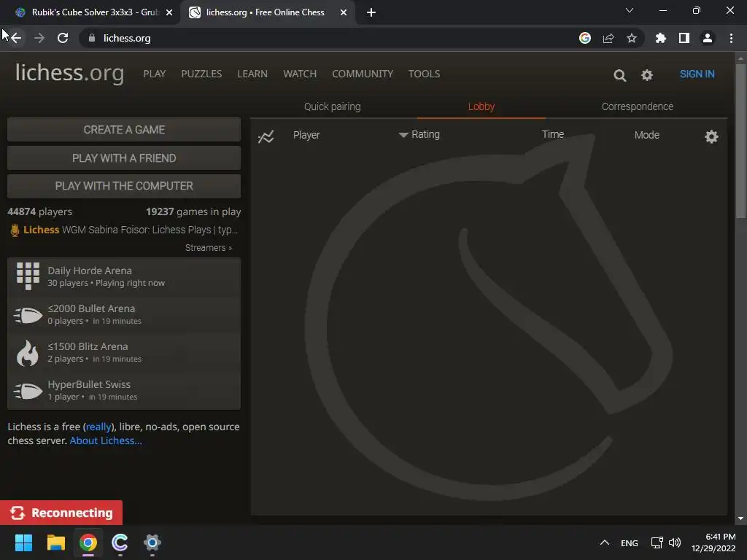Click the ≤1500 Blitz Arena flame icon
747x560 pixels.
pyautogui.click(x=28, y=353)
